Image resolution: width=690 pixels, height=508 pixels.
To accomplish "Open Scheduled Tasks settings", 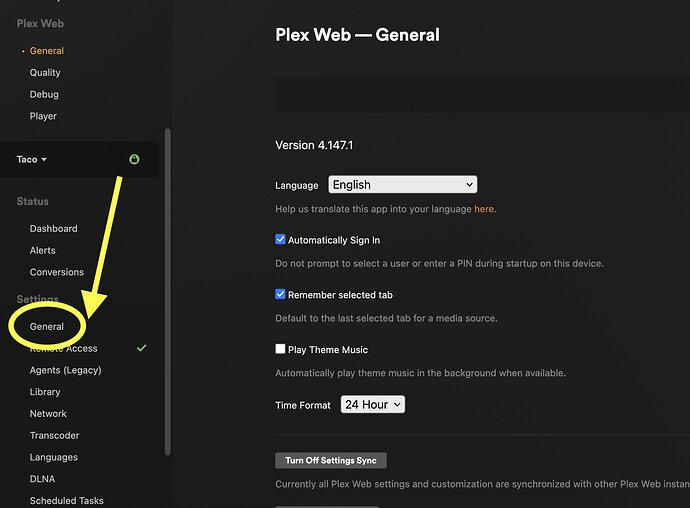I will (x=66, y=501).
